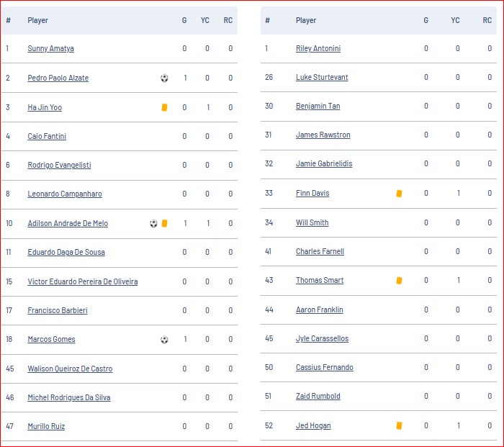Click the right table's YC column header
504x447 pixels.
(455, 20)
